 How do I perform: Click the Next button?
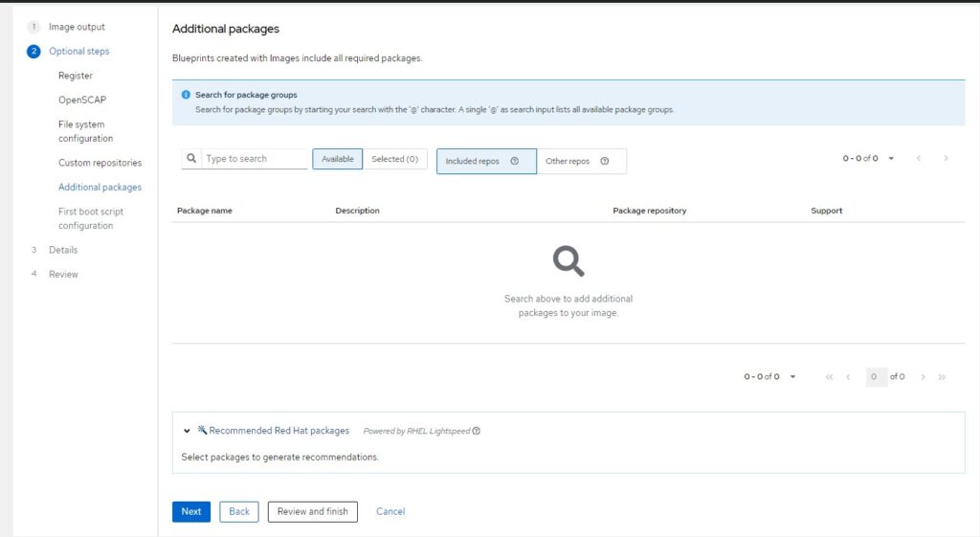point(191,511)
